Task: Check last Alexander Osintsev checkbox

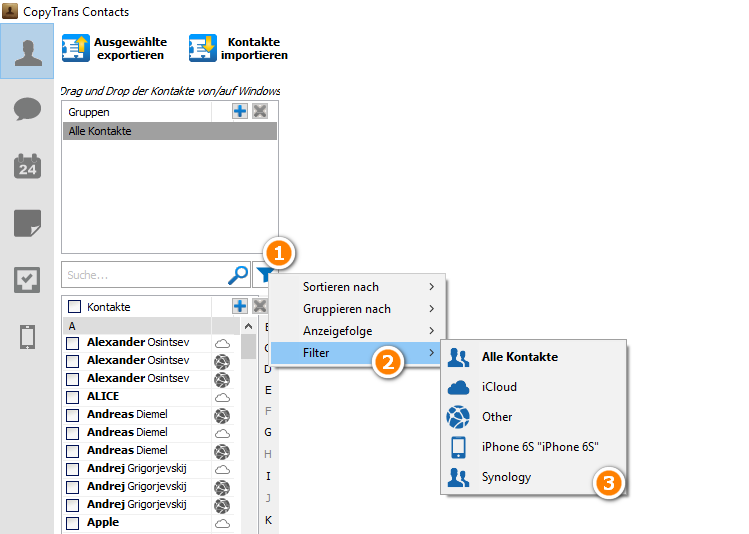Action: click(x=73, y=379)
